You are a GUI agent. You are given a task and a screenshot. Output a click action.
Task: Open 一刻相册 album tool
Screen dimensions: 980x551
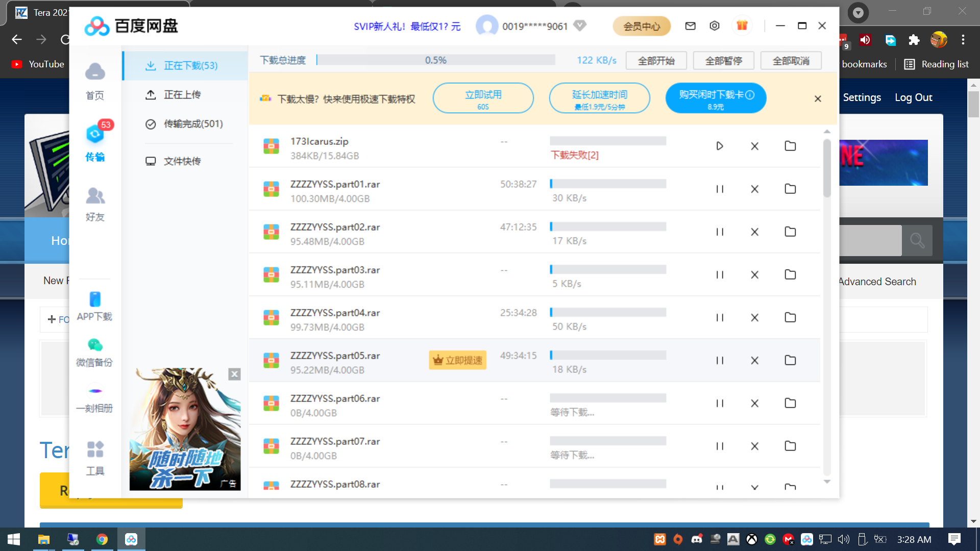coord(95,399)
